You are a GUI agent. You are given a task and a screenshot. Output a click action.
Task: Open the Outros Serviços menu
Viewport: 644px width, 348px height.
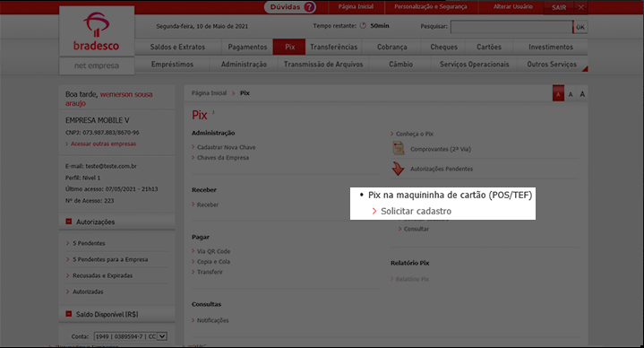[552, 65]
